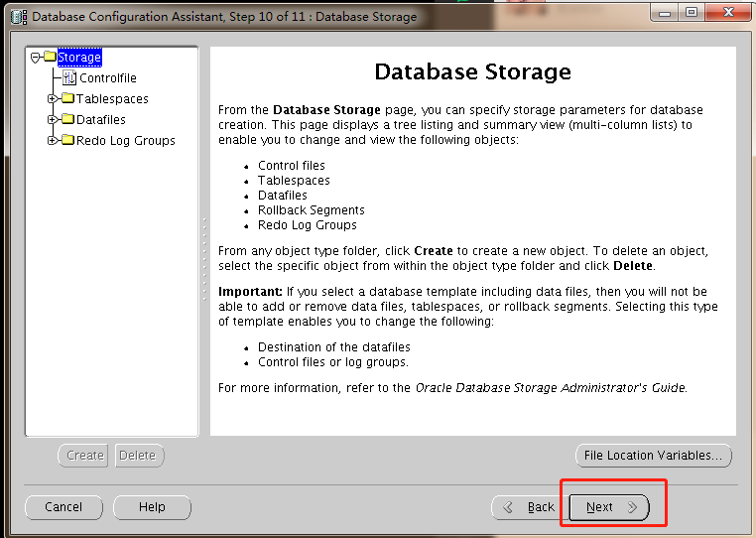The height and width of the screenshot is (538, 756).
Task: Click 'Control files or log groups.' text
Action: [x=333, y=362]
